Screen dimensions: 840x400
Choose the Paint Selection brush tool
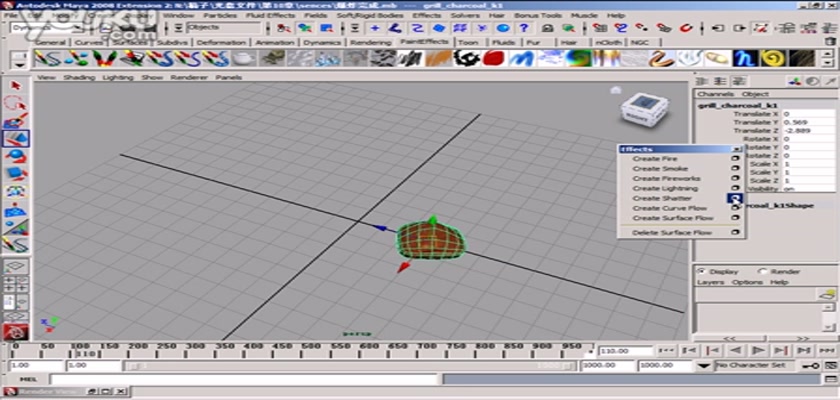point(16,120)
